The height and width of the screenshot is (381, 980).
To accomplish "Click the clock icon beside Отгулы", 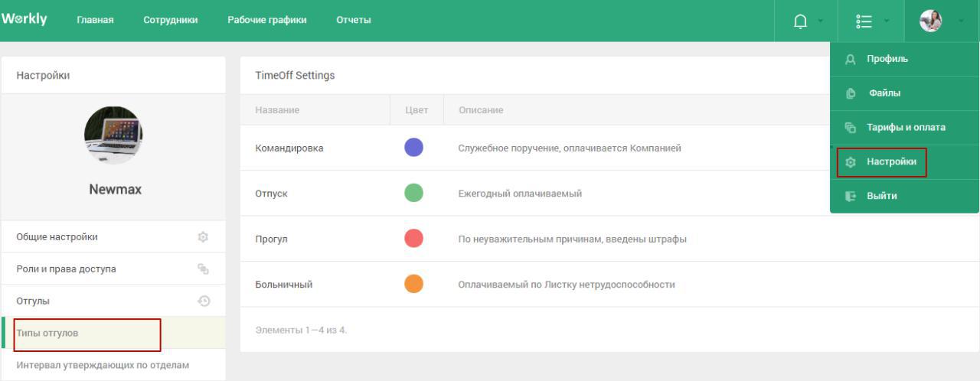I will click(x=204, y=301).
